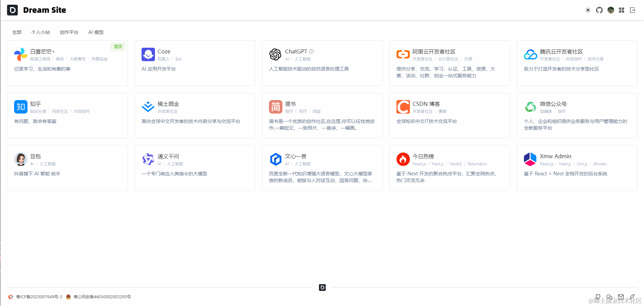
Task: Open the four-dot apps grid icon
Action: point(622,10)
